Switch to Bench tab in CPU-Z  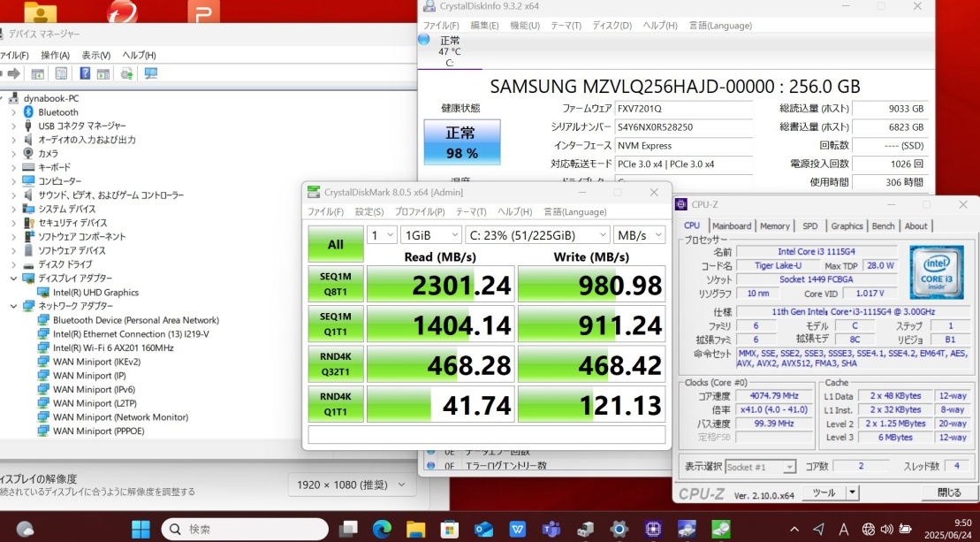883,225
